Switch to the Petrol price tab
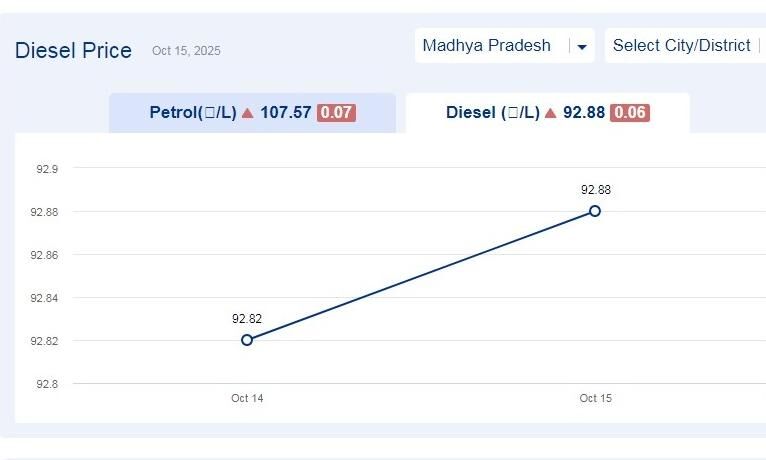 252,113
